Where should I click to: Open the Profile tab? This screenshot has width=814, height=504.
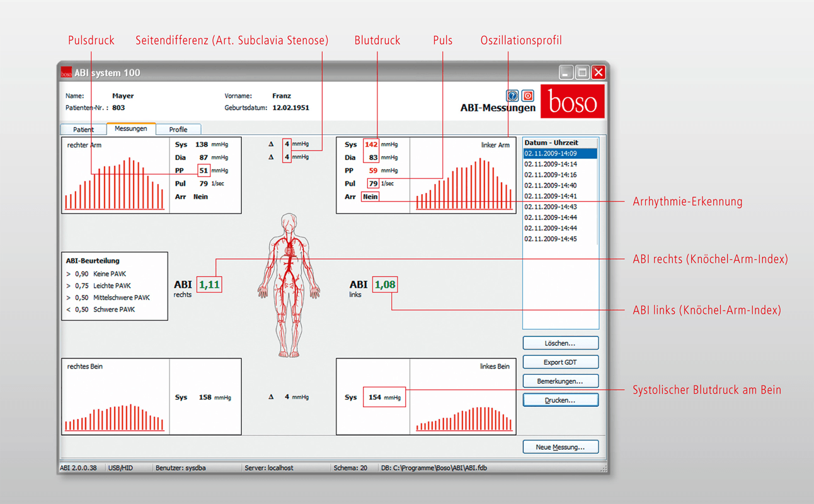click(178, 129)
